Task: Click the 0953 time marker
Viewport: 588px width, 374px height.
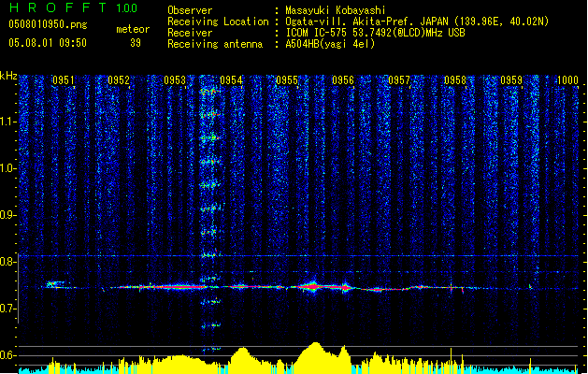Action: (175, 80)
